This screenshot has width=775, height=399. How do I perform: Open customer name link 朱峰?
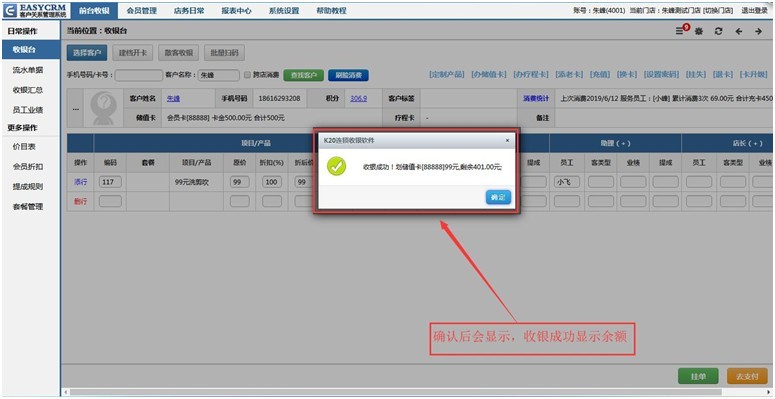click(173, 98)
